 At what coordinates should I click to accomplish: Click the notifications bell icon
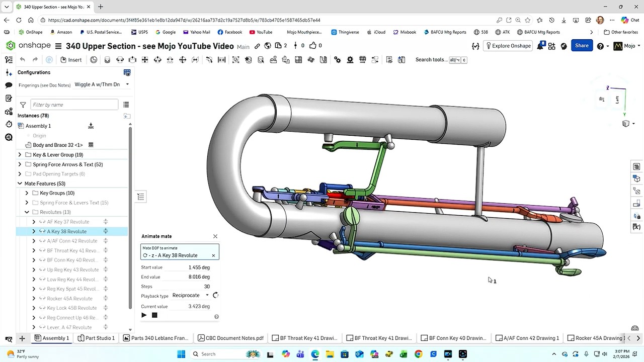[540, 46]
